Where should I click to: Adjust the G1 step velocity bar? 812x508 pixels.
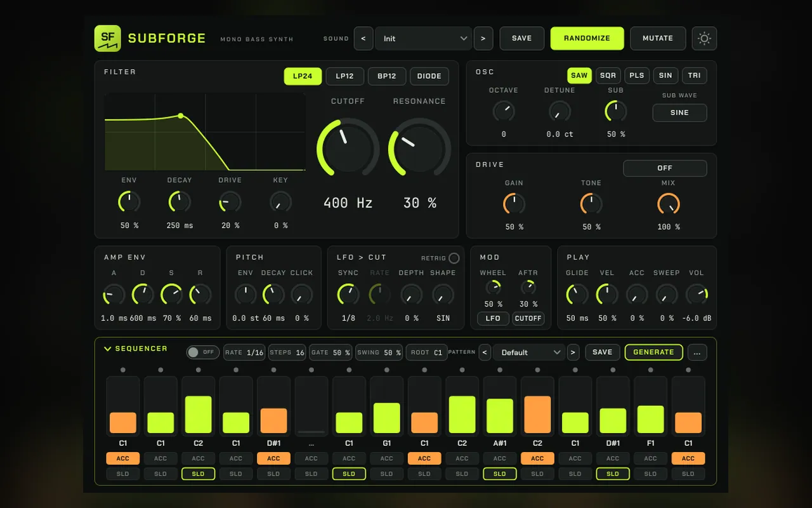click(387, 405)
